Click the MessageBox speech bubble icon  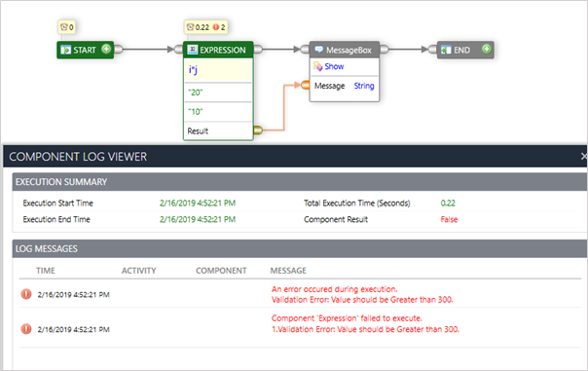318,50
